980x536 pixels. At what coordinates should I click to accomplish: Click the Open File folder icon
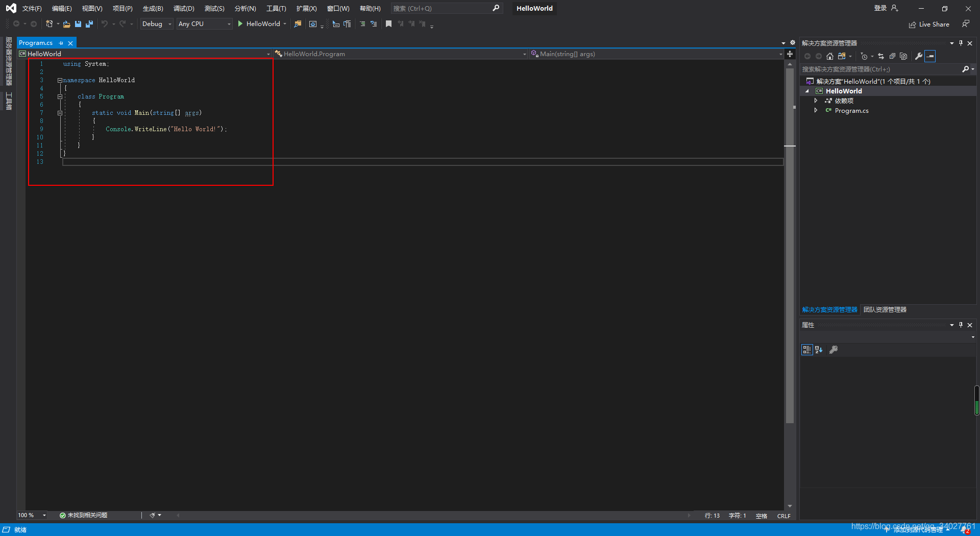coord(66,24)
